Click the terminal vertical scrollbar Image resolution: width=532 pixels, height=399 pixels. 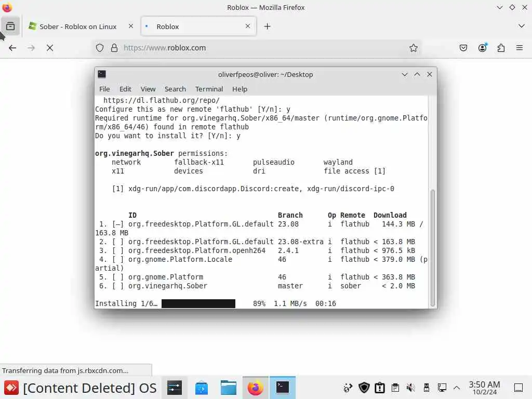432,248
